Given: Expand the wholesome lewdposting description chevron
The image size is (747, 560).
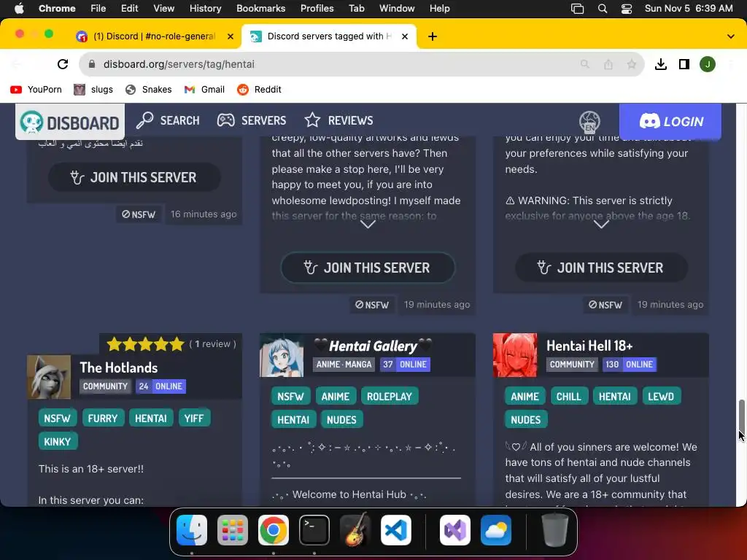Looking at the screenshot, I should 368,225.
